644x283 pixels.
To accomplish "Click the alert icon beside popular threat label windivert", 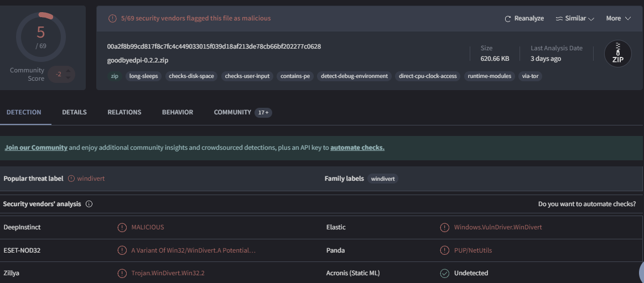I will (x=71, y=179).
